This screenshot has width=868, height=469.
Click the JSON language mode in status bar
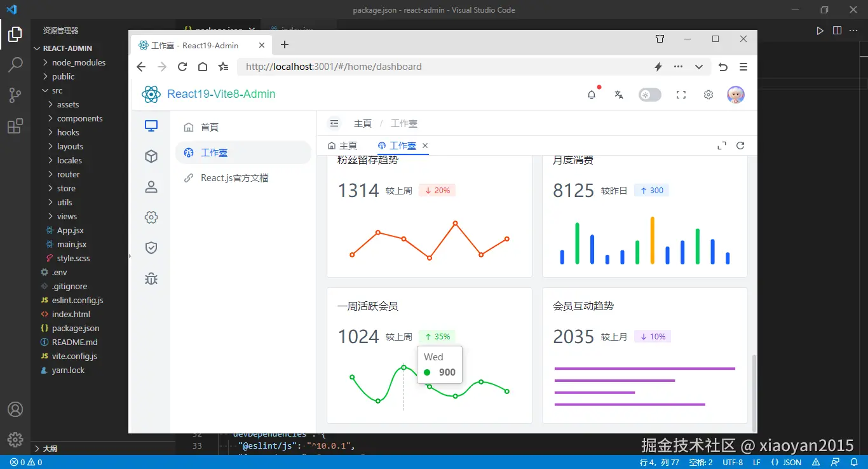[787, 463]
